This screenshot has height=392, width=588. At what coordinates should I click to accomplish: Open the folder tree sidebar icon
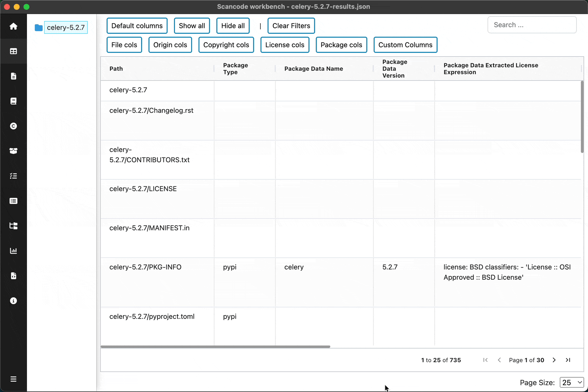(13, 226)
